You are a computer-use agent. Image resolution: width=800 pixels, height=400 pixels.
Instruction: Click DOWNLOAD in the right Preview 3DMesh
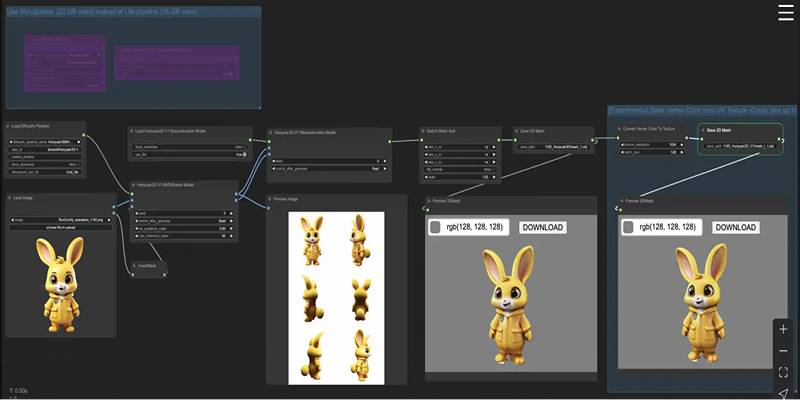point(735,228)
